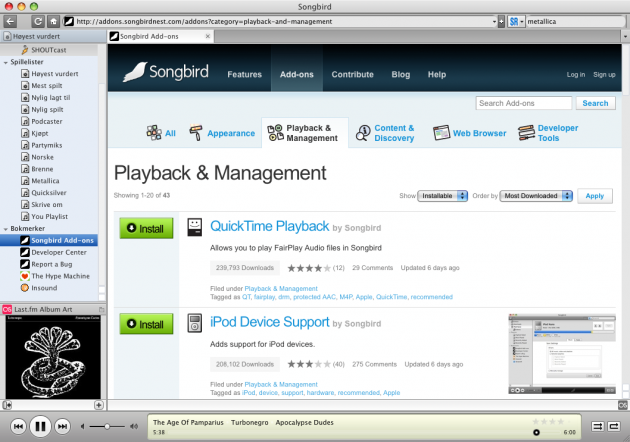Click the QuickTime Playback add-on icon
630x442 pixels.
pyautogui.click(x=195, y=227)
